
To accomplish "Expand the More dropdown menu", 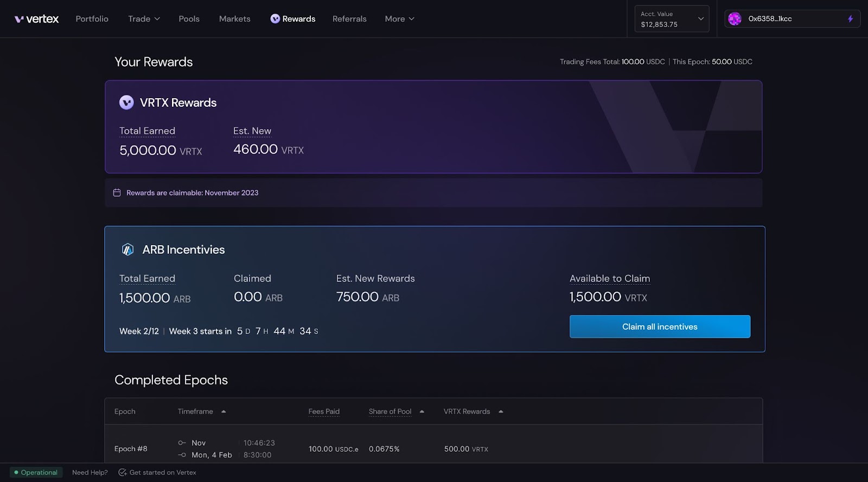I will tap(399, 19).
